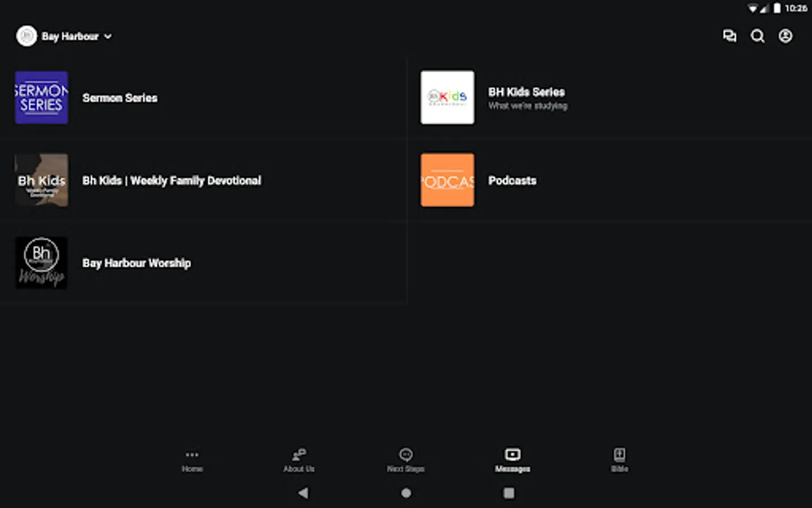Open Bh Kids Weekly Family Devotional
This screenshot has height=508, width=812.
tap(203, 180)
